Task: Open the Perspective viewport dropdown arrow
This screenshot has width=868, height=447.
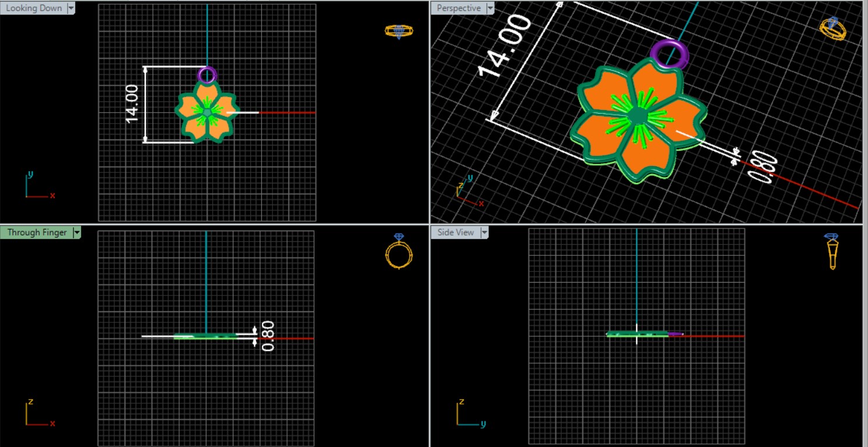Action: click(x=490, y=8)
